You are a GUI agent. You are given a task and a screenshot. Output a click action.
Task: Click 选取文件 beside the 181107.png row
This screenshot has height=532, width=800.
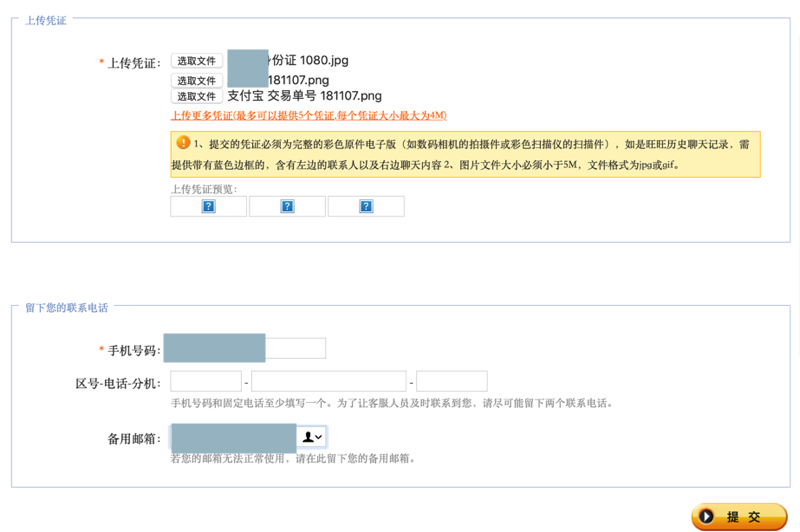pyautogui.click(x=196, y=80)
